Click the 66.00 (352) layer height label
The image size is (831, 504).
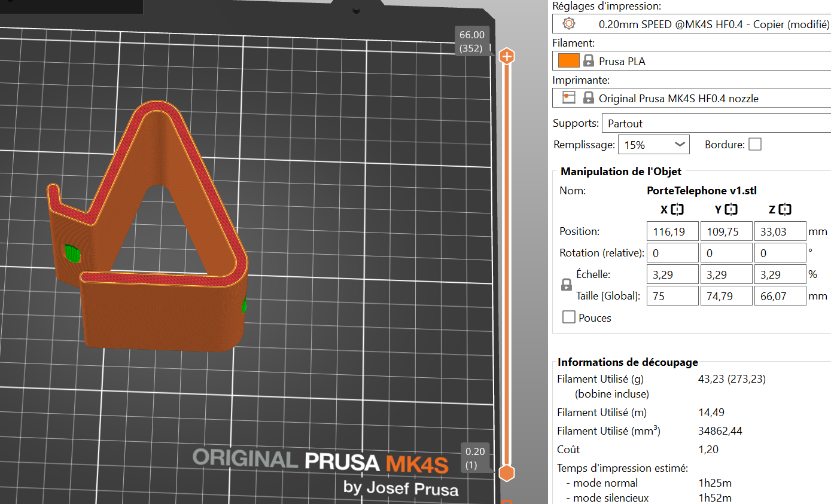coord(472,41)
